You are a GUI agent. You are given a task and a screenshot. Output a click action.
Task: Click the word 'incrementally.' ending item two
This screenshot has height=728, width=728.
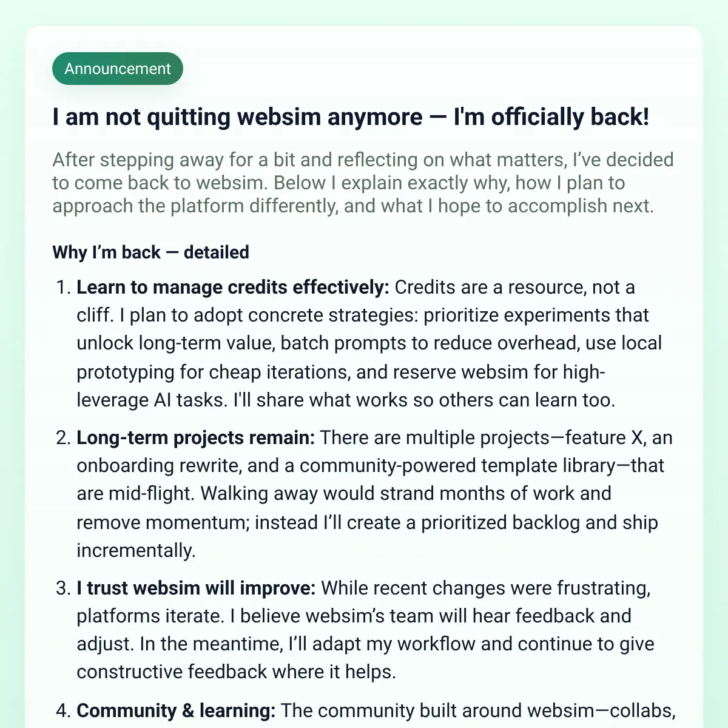136,550
